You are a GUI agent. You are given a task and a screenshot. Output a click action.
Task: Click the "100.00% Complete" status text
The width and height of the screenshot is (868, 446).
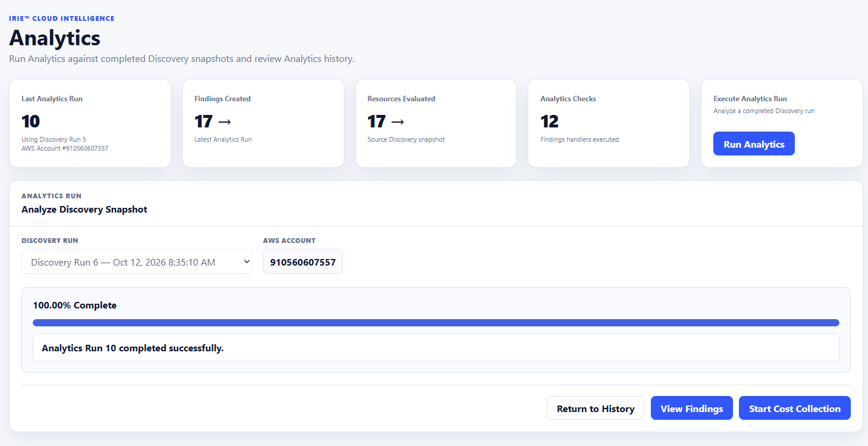point(75,305)
